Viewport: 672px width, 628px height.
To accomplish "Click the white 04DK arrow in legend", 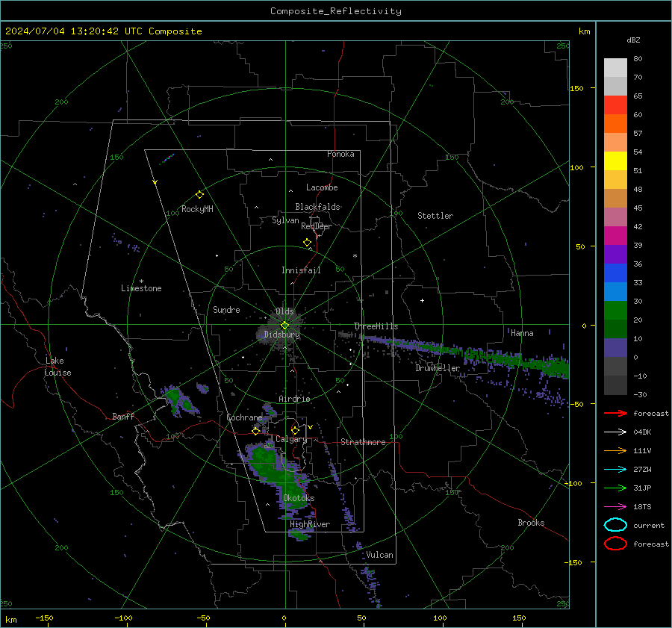I will tap(615, 432).
